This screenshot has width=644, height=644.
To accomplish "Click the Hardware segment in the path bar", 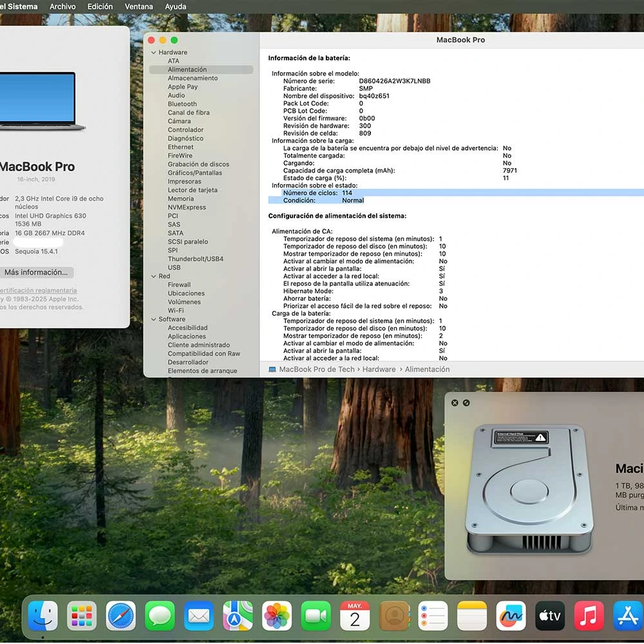I will tap(379, 369).
